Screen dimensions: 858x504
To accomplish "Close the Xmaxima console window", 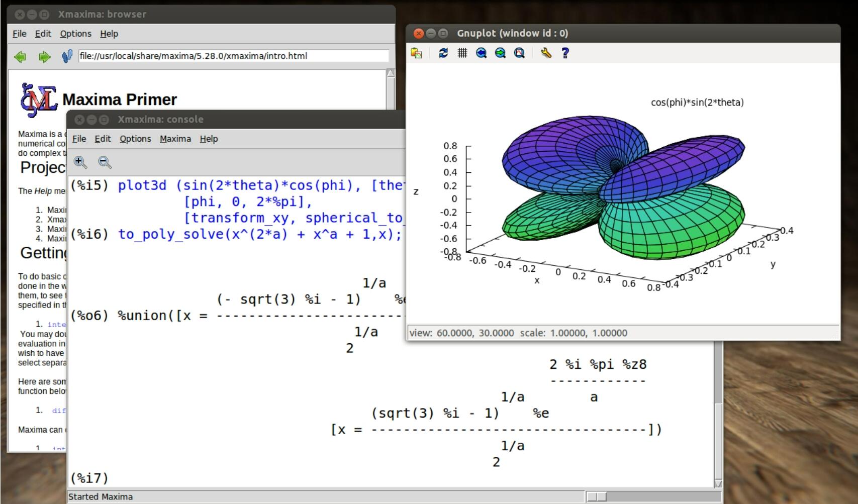I will (79, 120).
